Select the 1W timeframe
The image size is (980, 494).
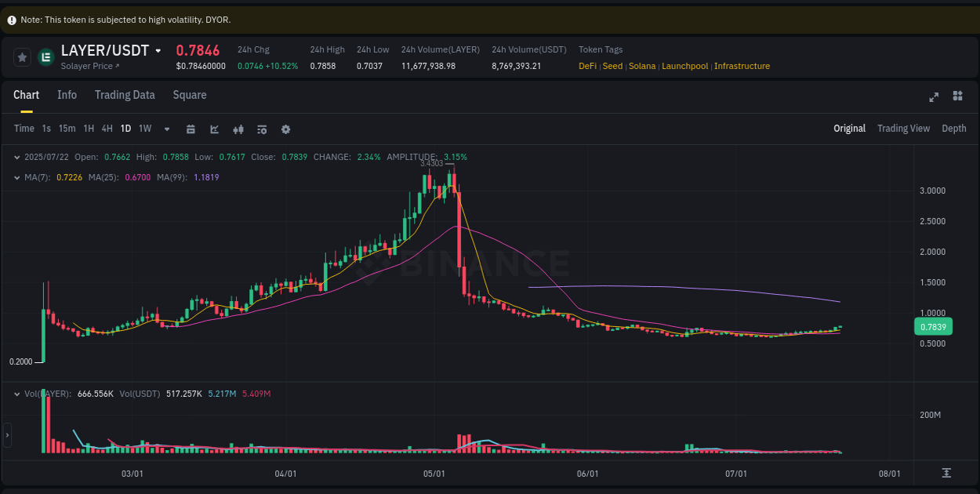pos(144,129)
